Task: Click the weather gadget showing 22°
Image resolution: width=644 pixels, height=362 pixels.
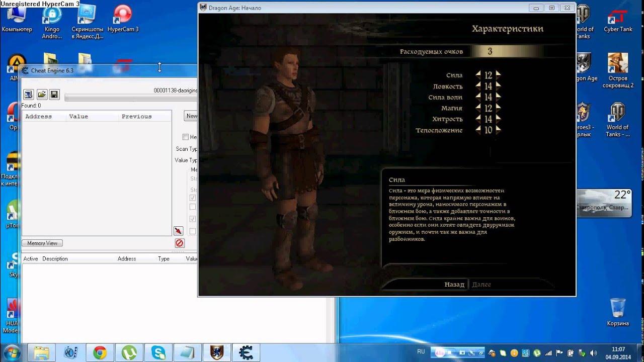Action: coord(604,203)
